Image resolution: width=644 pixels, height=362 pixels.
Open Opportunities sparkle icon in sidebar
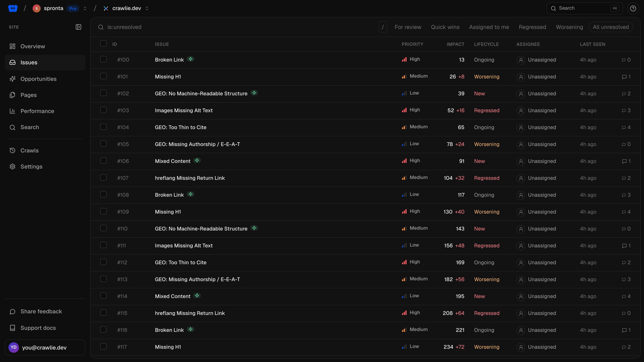(12, 79)
